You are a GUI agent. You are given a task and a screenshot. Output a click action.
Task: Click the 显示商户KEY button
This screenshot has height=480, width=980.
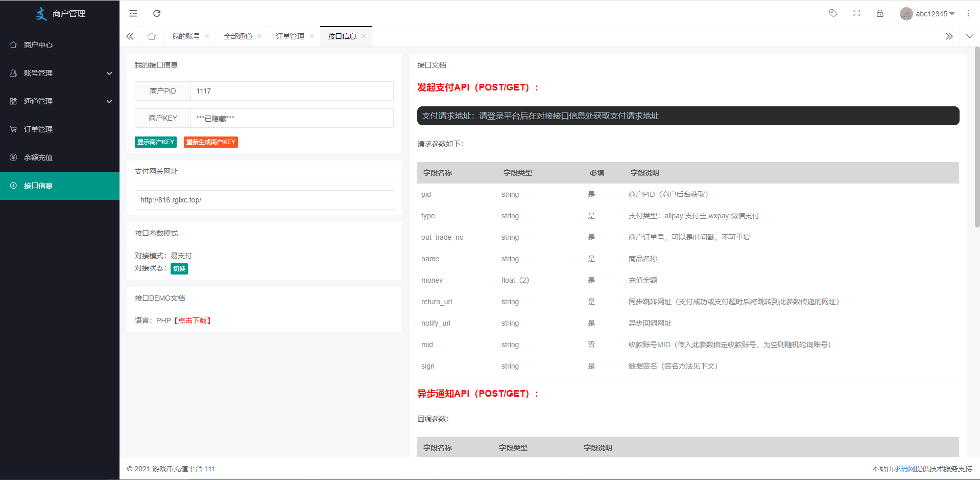click(156, 142)
